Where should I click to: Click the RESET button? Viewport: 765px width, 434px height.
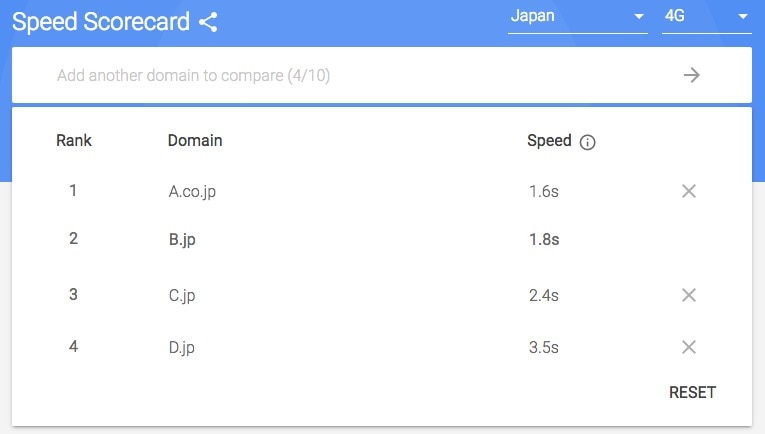[692, 393]
